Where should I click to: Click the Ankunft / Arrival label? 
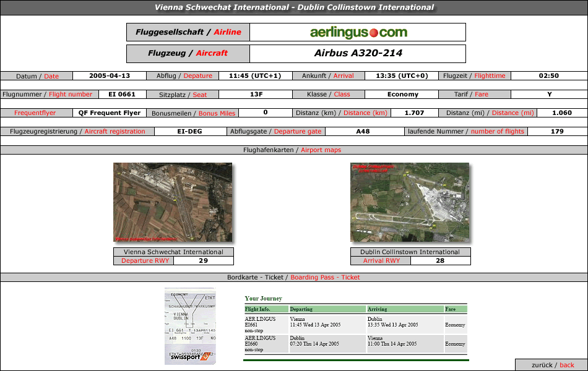click(328, 75)
